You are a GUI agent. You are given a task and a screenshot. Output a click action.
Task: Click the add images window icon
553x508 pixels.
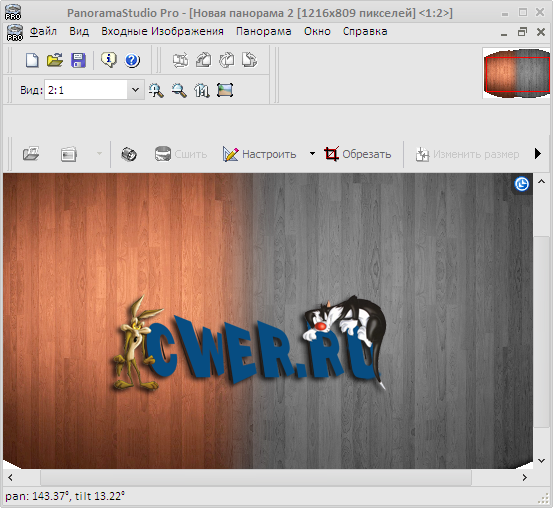69,154
